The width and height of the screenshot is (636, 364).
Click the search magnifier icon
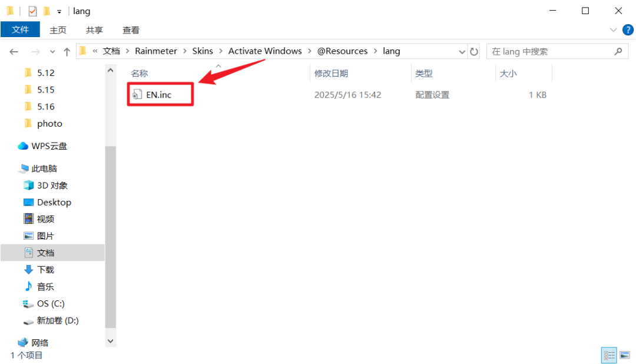[618, 51]
